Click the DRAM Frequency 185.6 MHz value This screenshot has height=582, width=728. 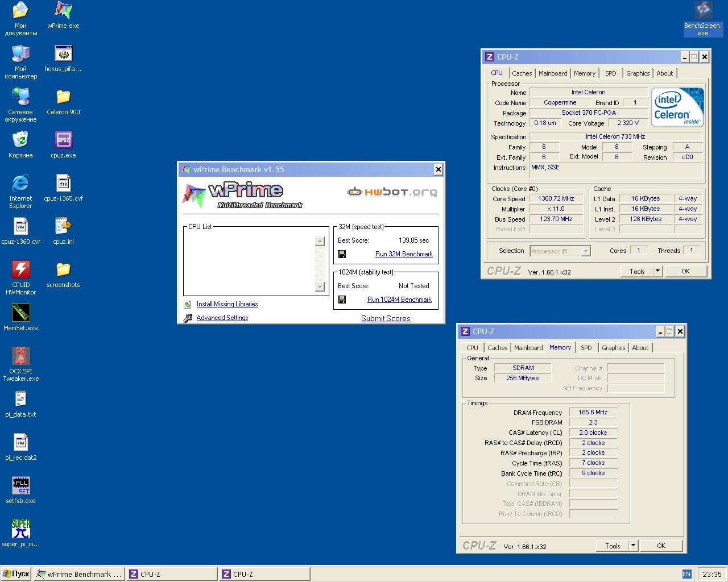click(x=593, y=412)
